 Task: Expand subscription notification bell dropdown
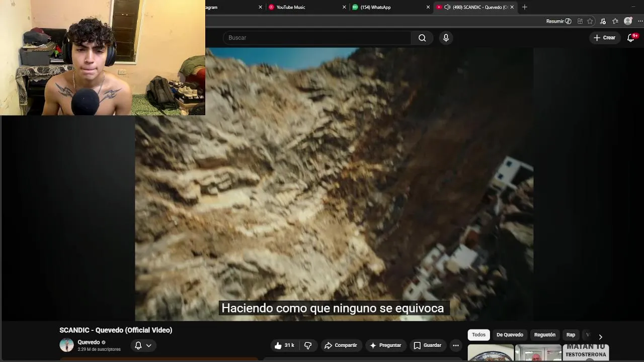pos(143,345)
